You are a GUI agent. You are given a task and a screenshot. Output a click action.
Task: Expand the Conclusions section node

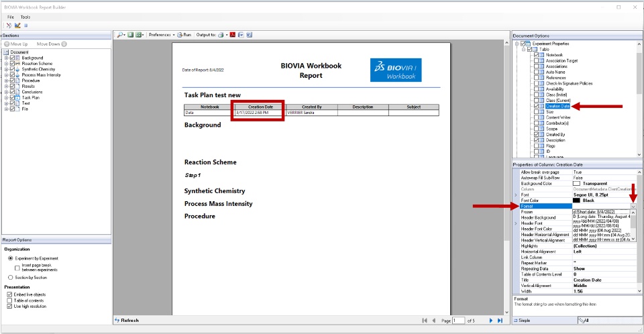pyautogui.click(x=6, y=92)
